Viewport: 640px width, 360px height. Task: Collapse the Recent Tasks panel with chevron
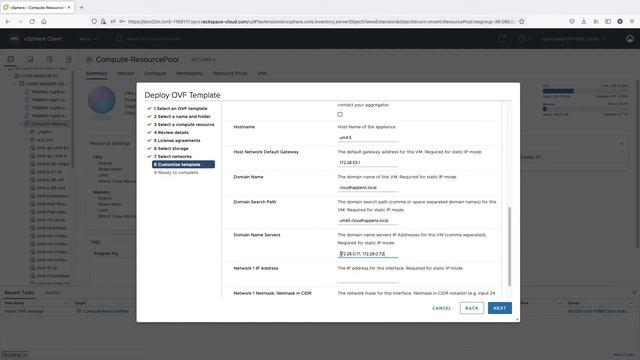click(634, 293)
